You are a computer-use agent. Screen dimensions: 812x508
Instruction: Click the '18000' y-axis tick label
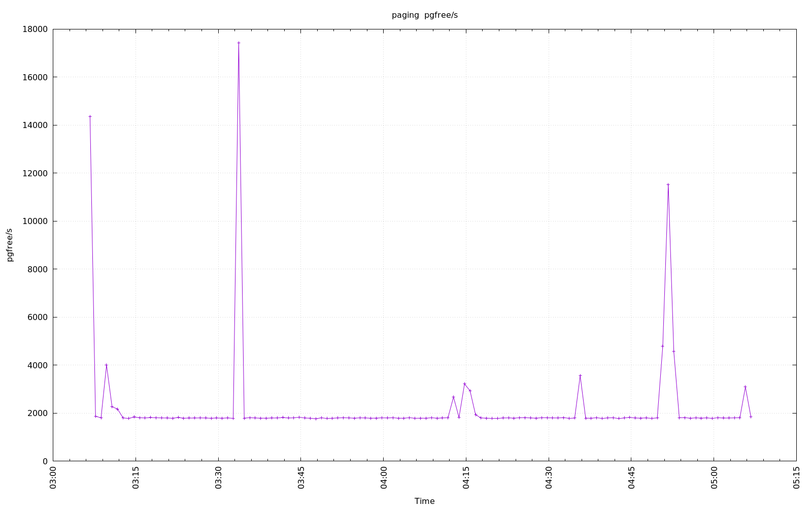[x=35, y=29]
